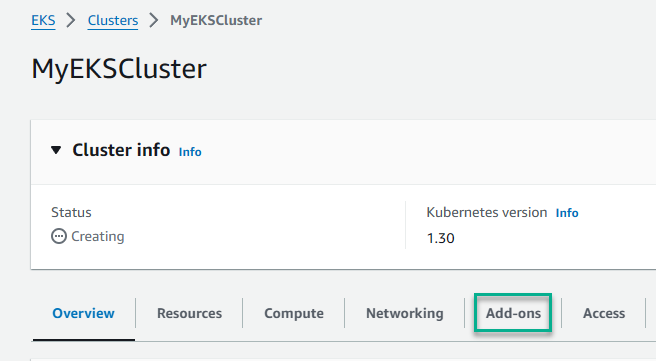Switch to the Overview tab
The width and height of the screenshot is (656, 361).
[x=83, y=313]
